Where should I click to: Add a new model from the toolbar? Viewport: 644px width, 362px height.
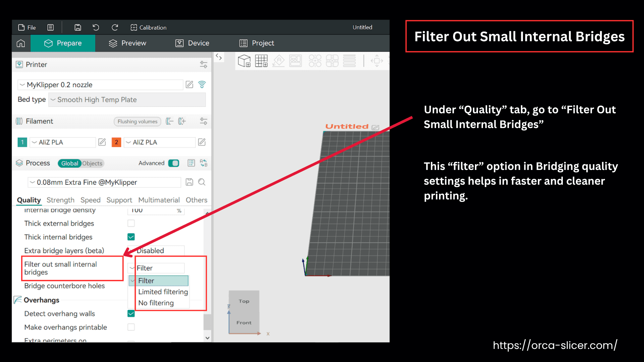tap(244, 61)
